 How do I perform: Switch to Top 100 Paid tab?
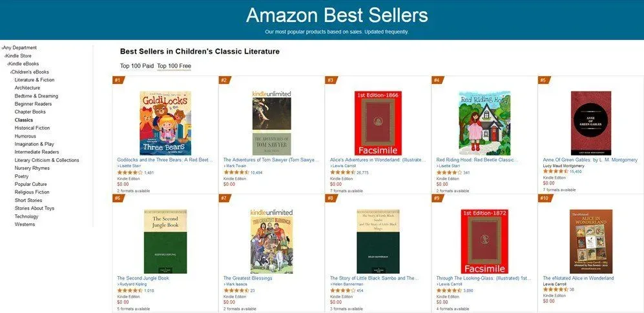coord(137,66)
